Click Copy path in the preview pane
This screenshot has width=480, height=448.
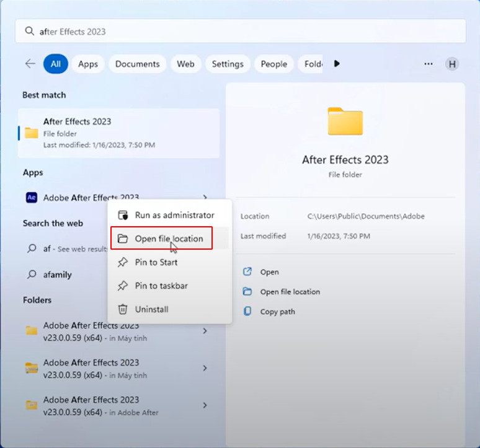[277, 312]
